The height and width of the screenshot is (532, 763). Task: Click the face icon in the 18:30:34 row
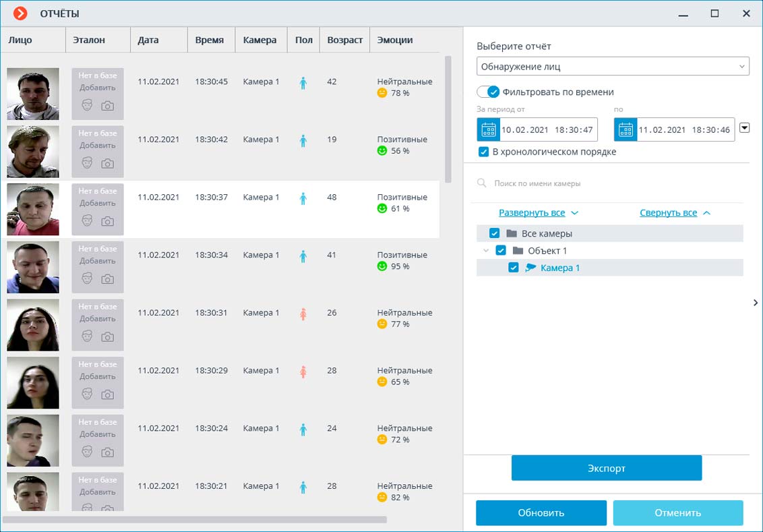click(x=87, y=278)
